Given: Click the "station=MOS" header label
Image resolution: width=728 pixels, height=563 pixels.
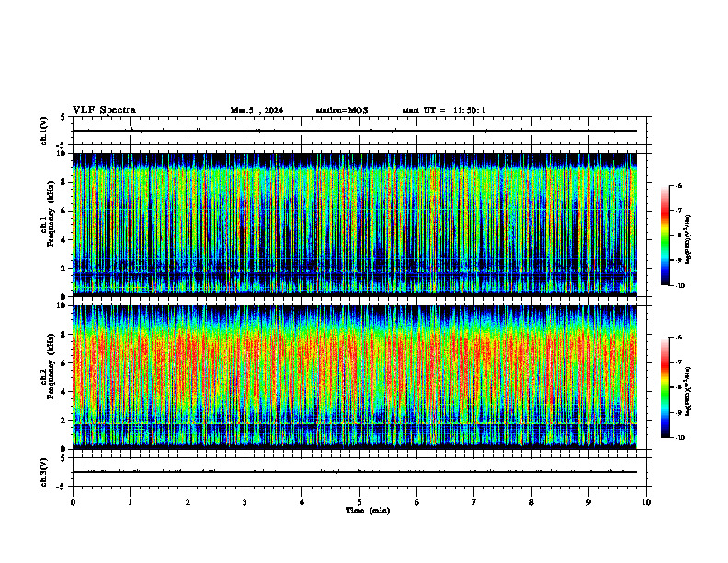Looking at the screenshot, I should [x=342, y=110].
